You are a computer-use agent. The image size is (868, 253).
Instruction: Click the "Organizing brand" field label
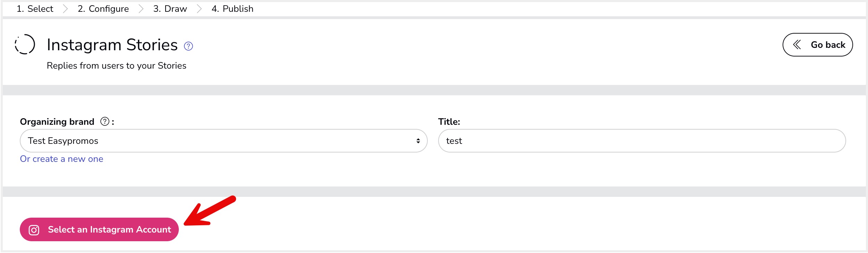57,122
